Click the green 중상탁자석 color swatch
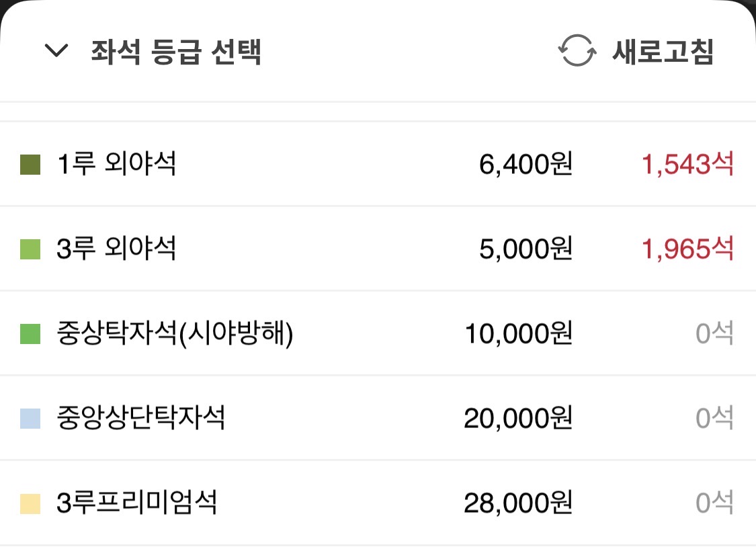This screenshot has width=756, height=551. [30, 333]
